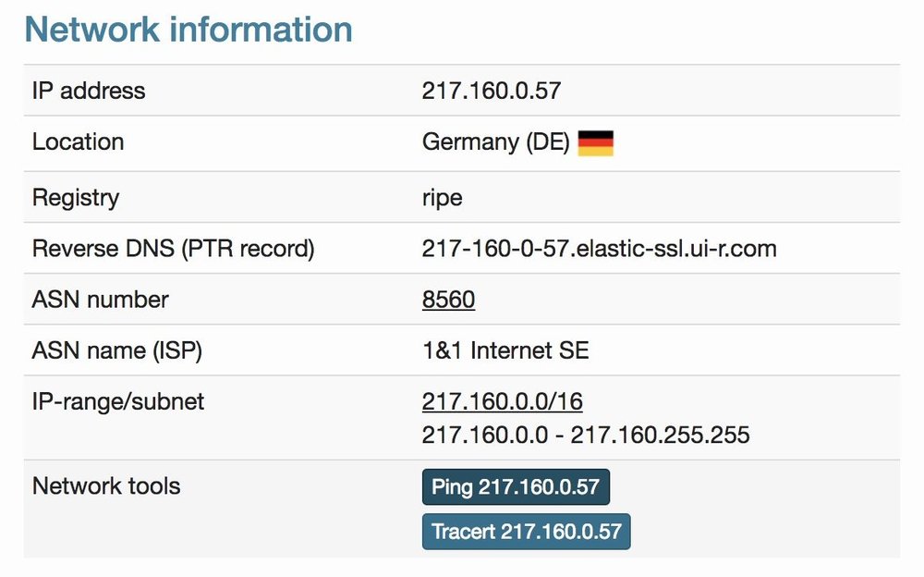Viewport: 924px width, 577px height.
Task: Select the Germany (DE) location text
Action: (495, 142)
